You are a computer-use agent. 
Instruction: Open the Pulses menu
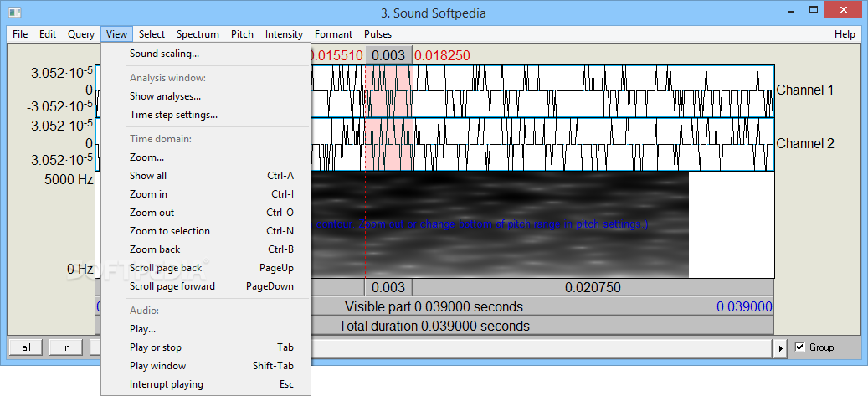click(378, 34)
